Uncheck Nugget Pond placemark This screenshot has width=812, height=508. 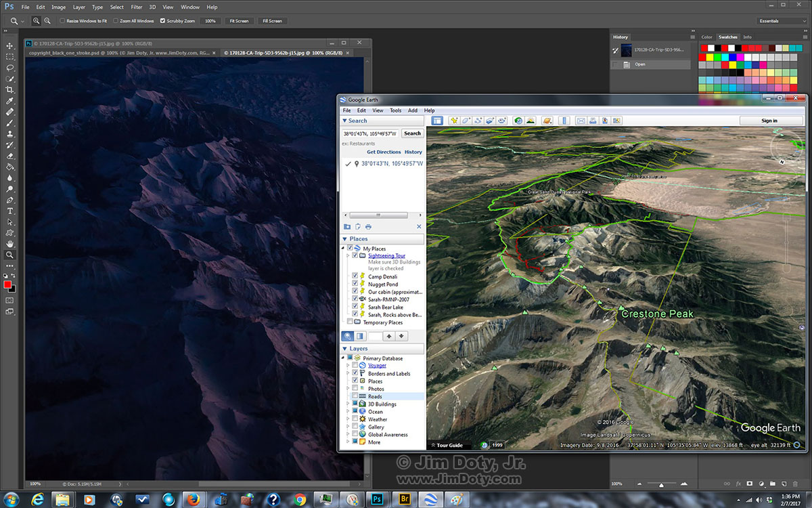[x=355, y=284]
